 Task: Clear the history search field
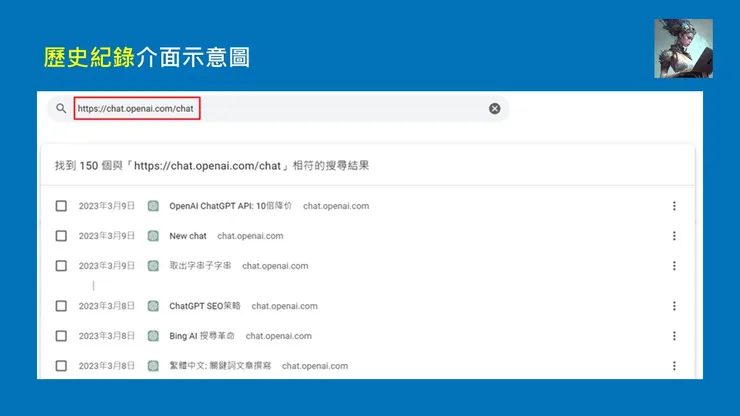(x=494, y=109)
